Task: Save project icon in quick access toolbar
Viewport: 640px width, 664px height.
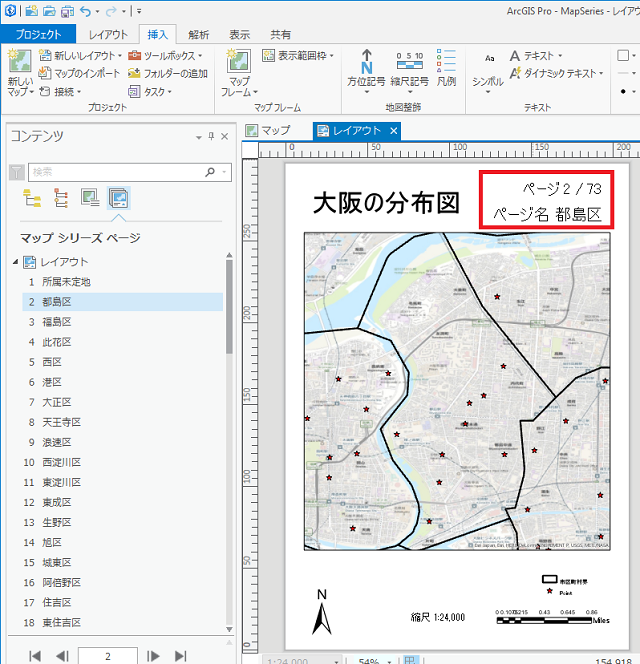Action: (67, 11)
